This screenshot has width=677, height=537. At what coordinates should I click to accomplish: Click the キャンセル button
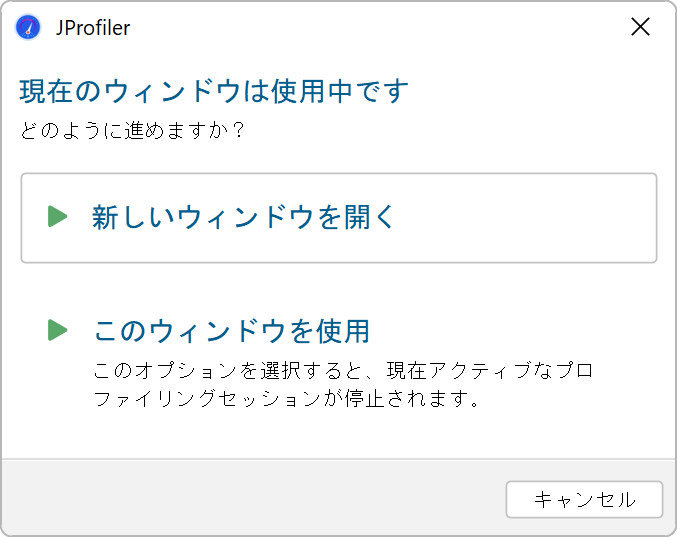584,499
